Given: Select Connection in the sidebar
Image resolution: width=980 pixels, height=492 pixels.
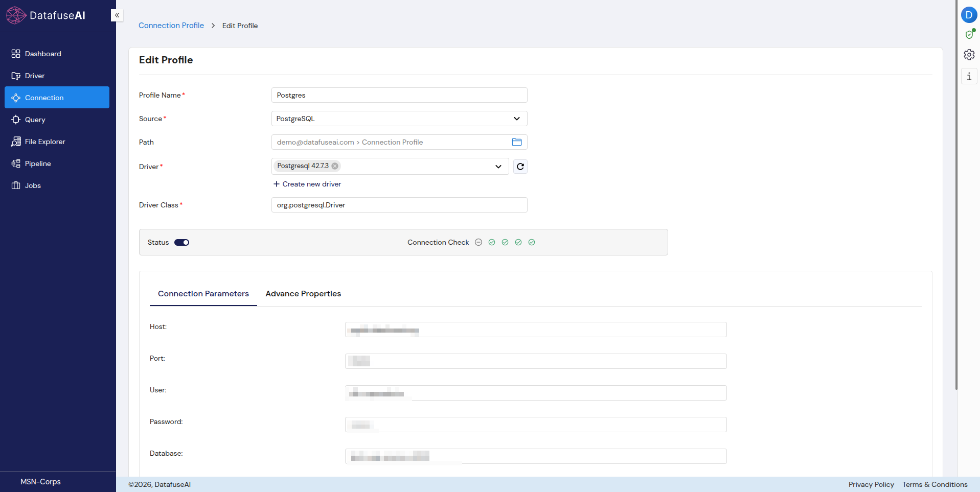Looking at the screenshot, I should click(57, 98).
